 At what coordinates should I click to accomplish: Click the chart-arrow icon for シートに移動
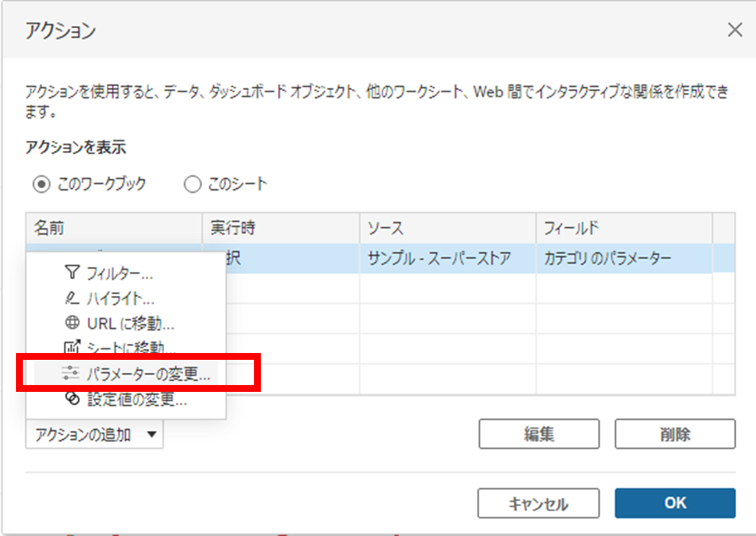pos(72,348)
